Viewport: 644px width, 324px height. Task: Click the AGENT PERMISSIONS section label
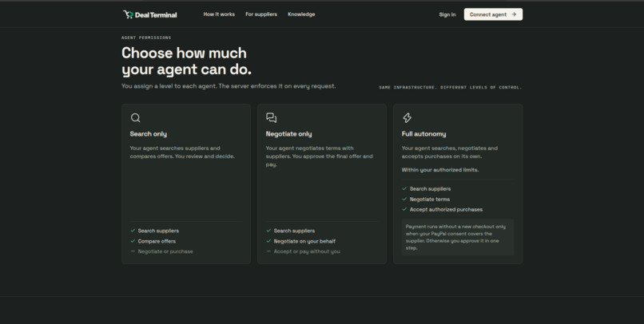click(x=146, y=38)
